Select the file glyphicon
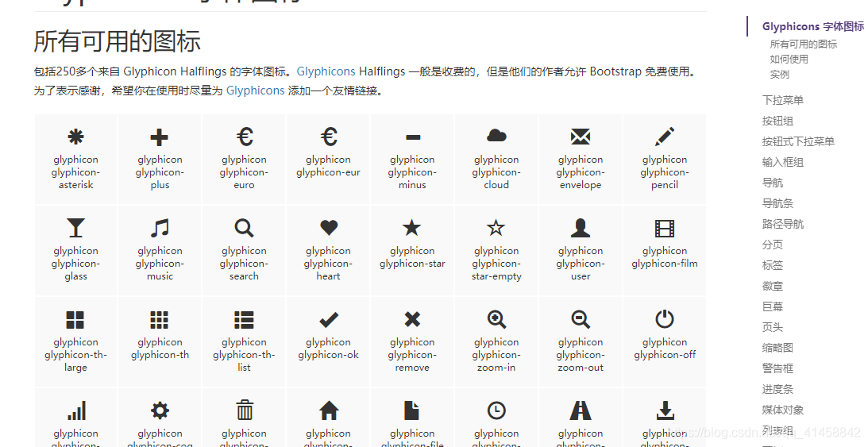 point(412,411)
